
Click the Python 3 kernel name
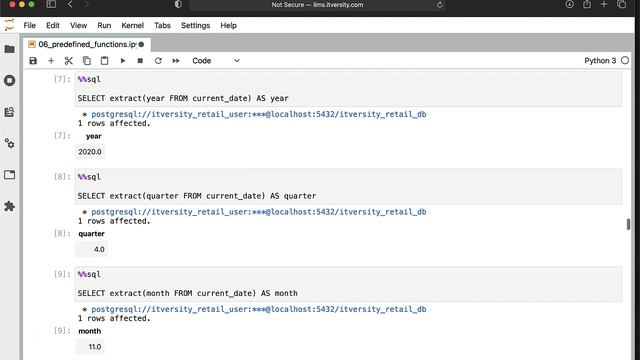click(x=600, y=61)
